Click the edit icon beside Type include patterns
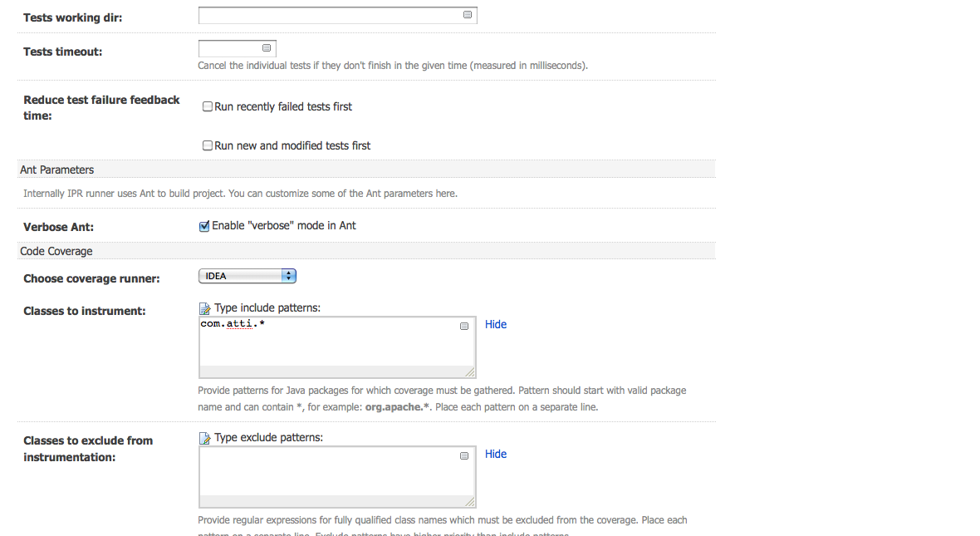Viewport: 980px width, 536px height. tap(204, 308)
